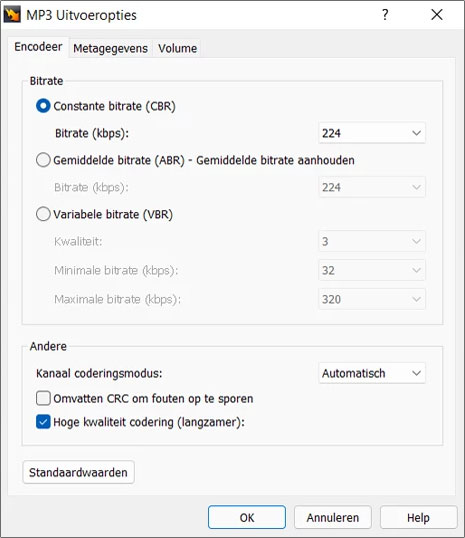Viewport: 465px width, 538px height.
Task: Close the MP3 Uitvoeropties dialog
Action: point(437,15)
